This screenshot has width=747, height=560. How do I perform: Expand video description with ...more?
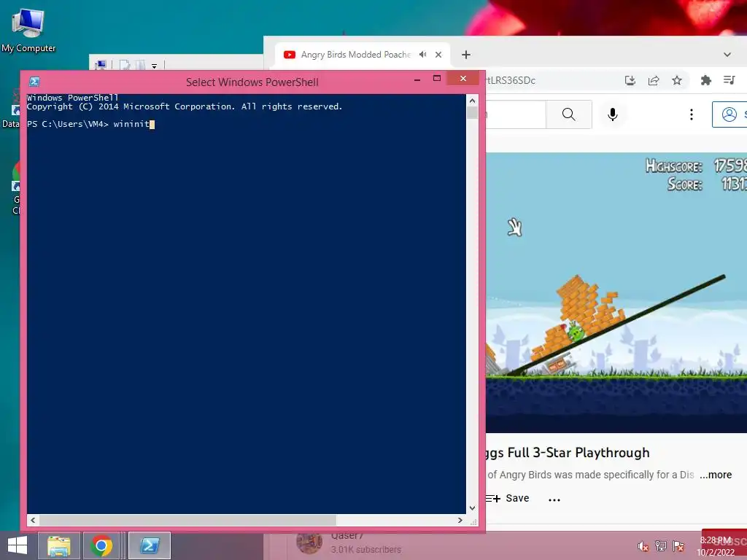coord(716,475)
